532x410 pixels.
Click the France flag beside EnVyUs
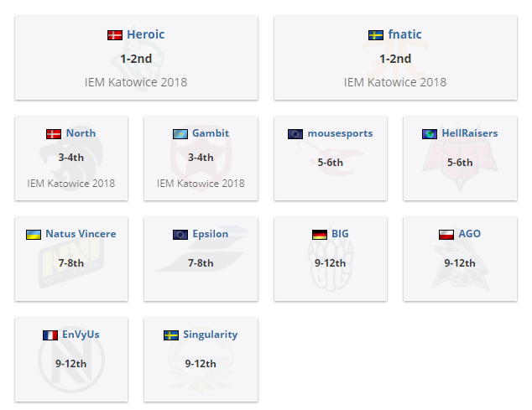50,335
